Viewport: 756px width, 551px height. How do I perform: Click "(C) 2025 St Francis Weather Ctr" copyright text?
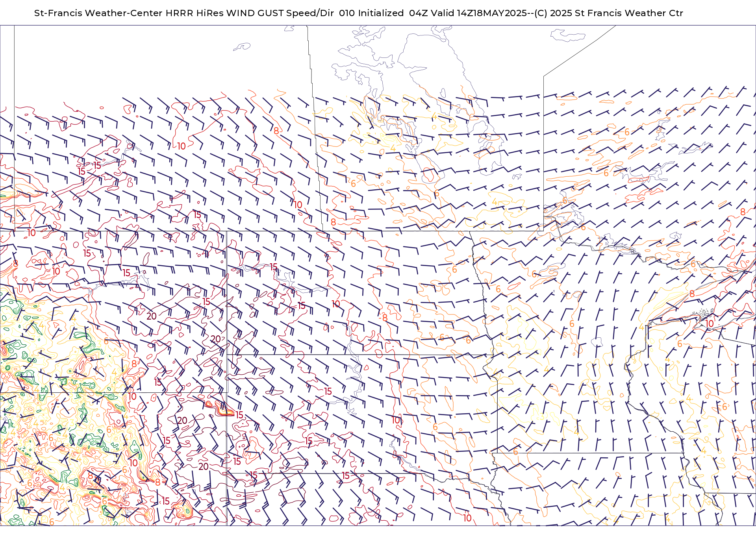coord(609,13)
